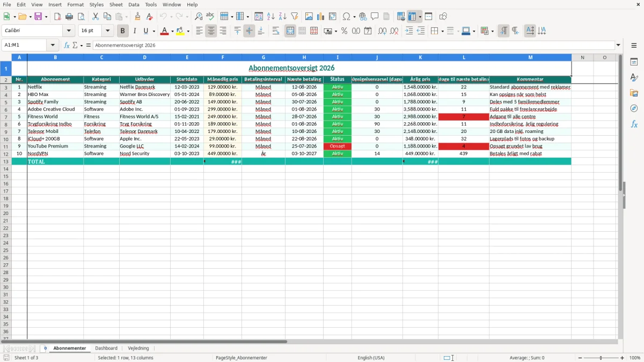Image resolution: width=644 pixels, height=362 pixels.
Task: Open Find & Replace
Action: coord(199,17)
